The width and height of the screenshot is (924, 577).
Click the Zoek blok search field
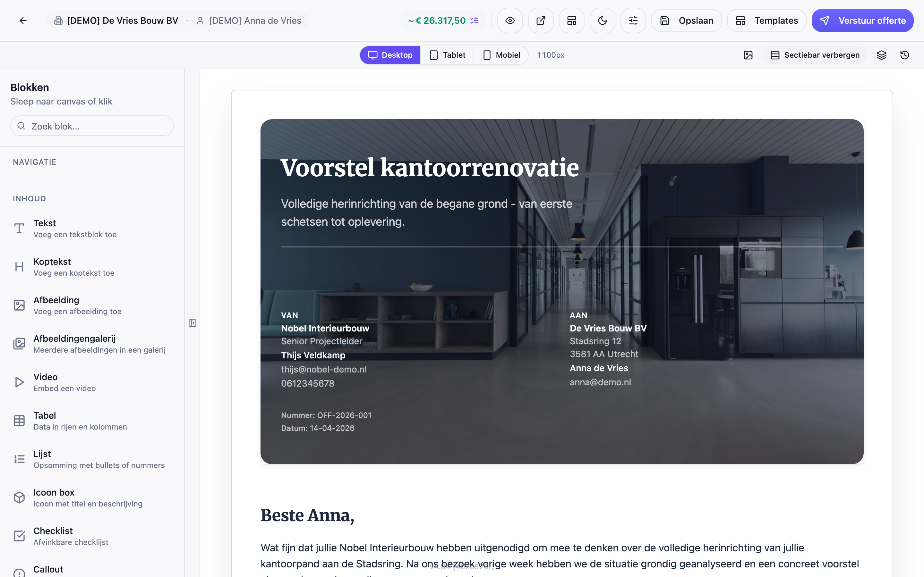point(92,126)
